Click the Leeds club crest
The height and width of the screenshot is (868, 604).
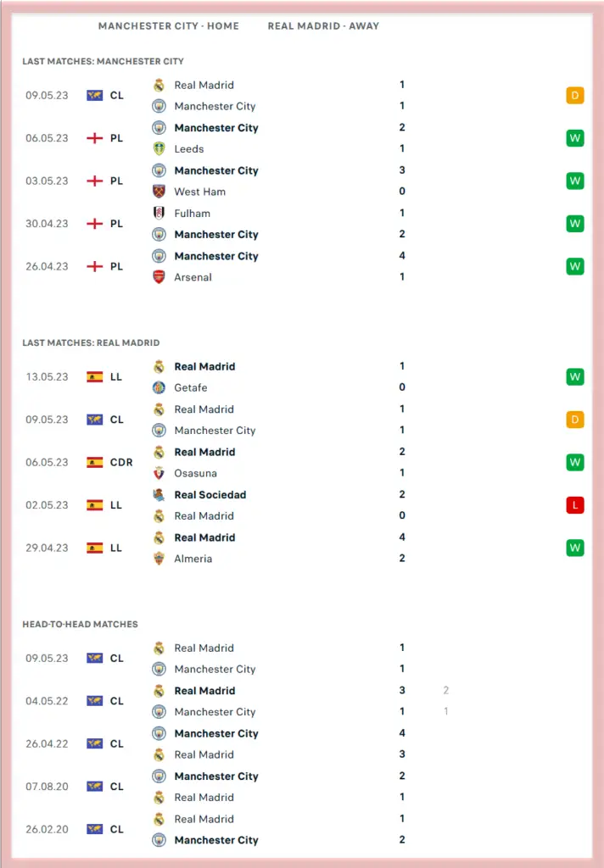(x=159, y=149)
